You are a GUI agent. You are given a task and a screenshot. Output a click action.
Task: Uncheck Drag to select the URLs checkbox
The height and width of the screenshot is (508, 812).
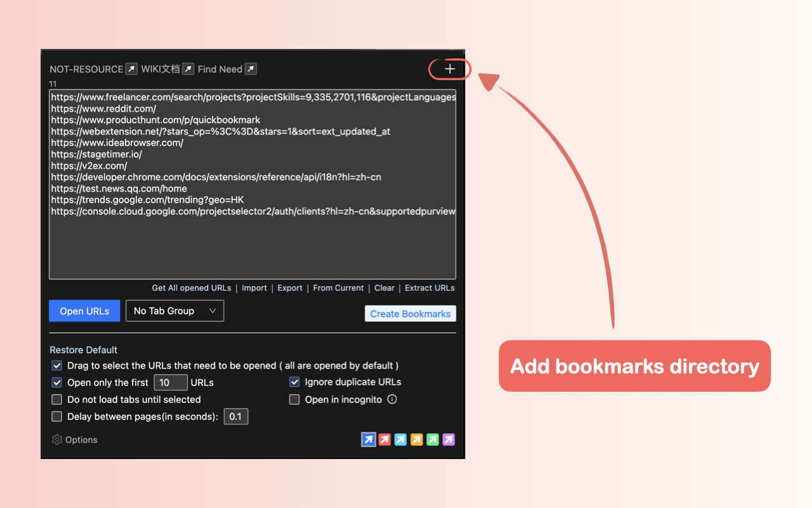pyautogui.click(x=57, y=366)
